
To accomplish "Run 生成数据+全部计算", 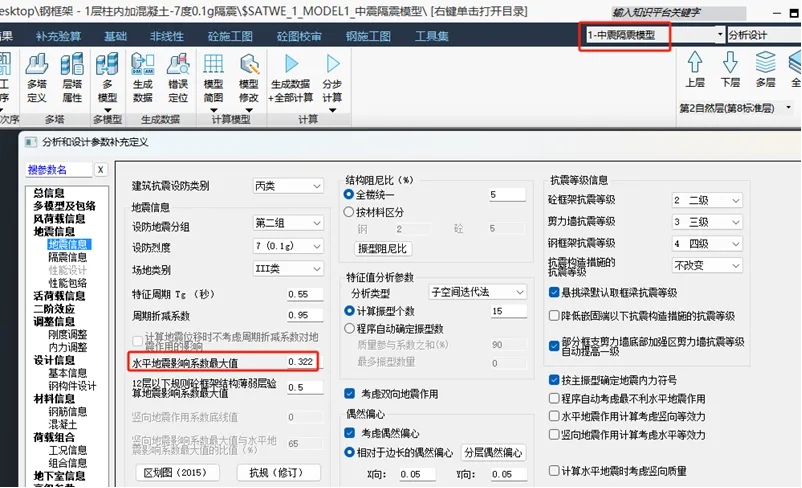I will point(291,78).
